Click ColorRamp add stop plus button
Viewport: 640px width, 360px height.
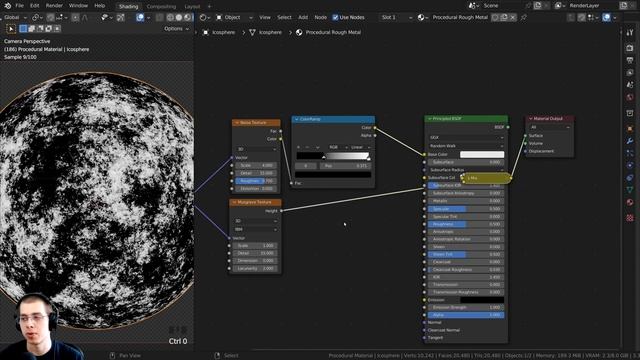click(298, 147)
